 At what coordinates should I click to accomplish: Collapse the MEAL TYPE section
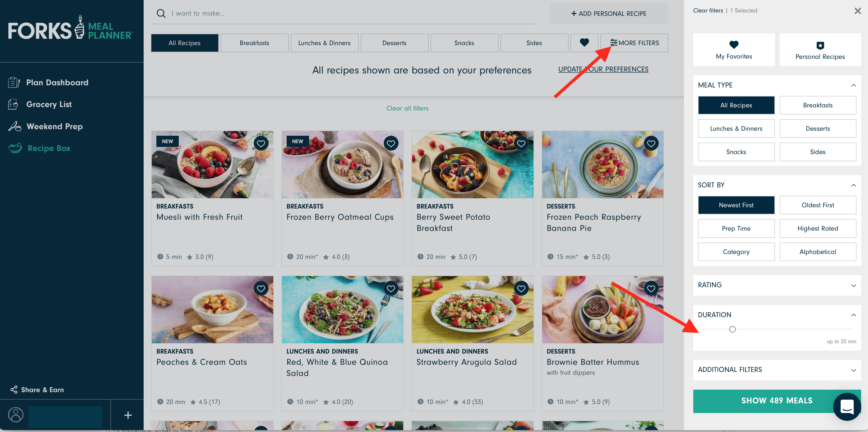coord(853,85)
